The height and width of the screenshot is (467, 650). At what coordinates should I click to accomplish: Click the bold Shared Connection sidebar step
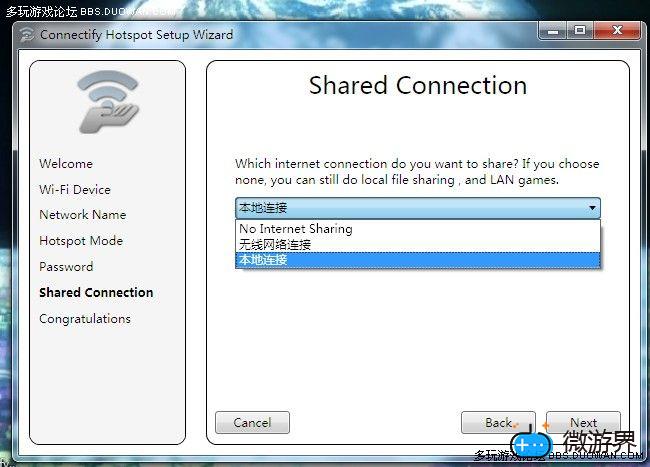coord(96,293)
